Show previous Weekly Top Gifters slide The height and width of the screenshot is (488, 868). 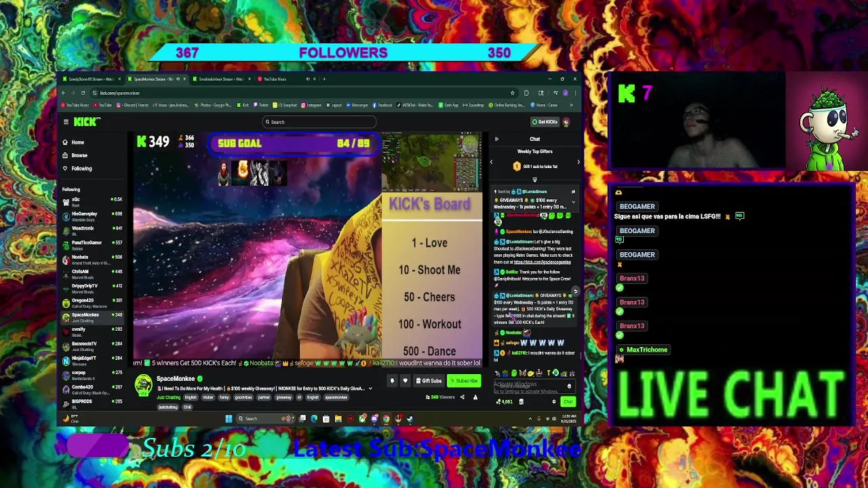coord(492,162)
